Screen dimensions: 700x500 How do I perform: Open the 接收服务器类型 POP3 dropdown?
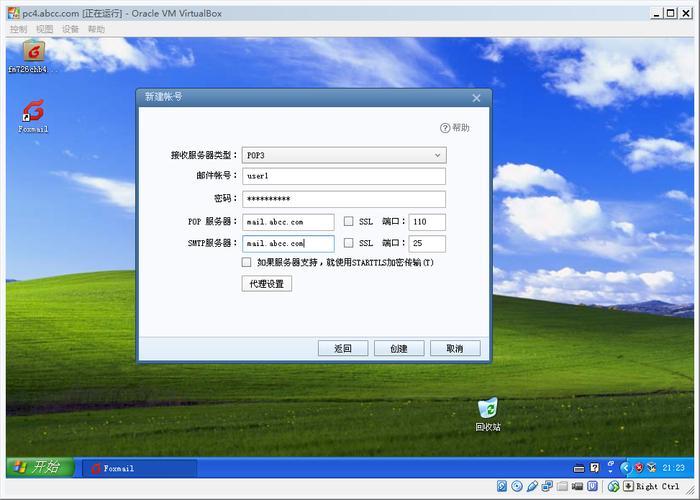pos(344,155)
